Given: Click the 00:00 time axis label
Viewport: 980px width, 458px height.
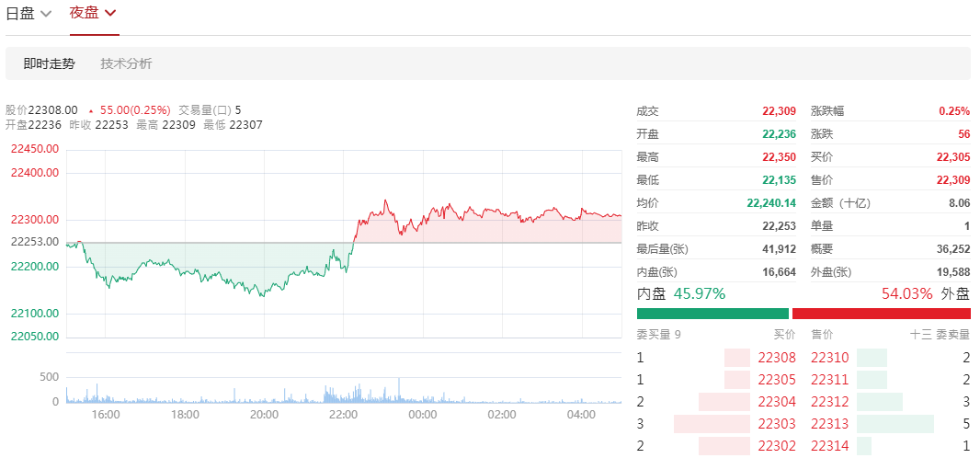Looking at the screenshot, I should pos(423,414).
